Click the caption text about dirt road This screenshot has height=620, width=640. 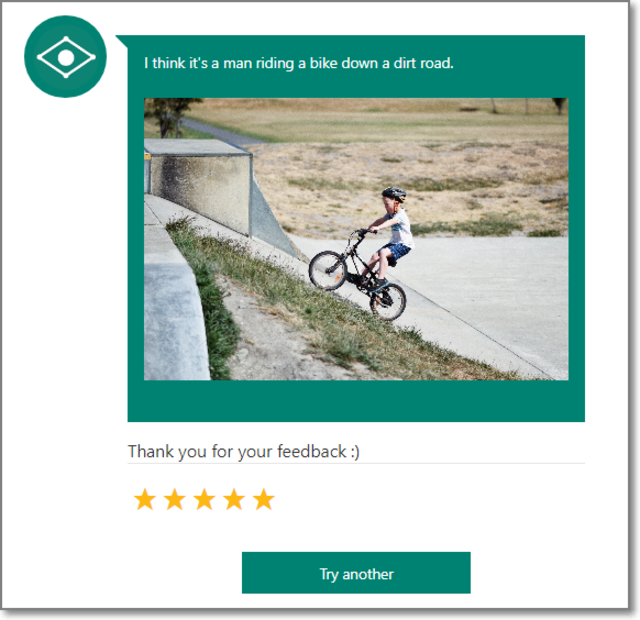click(299, 63)
